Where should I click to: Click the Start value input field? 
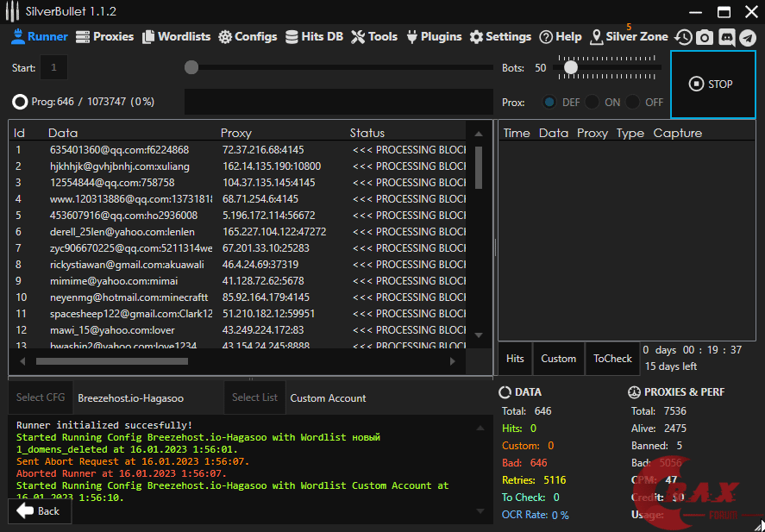pos(53,67)
